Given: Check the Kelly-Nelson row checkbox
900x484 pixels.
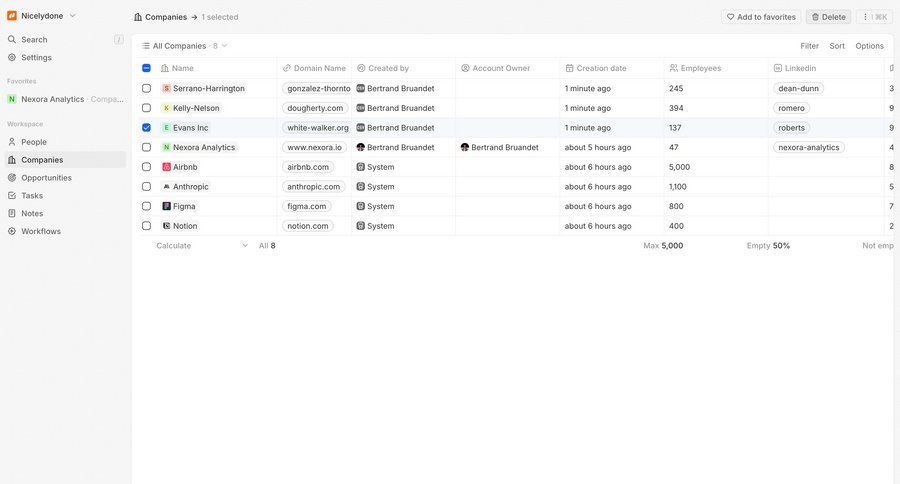Looking at the screenshot, I should click(146, 108).
